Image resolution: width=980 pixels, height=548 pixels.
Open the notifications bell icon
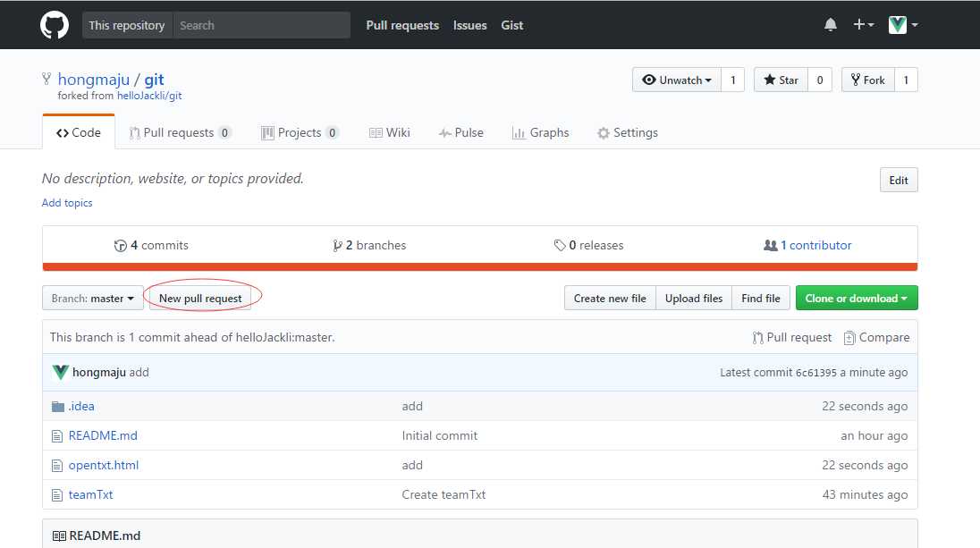click(x=831, y=25)
